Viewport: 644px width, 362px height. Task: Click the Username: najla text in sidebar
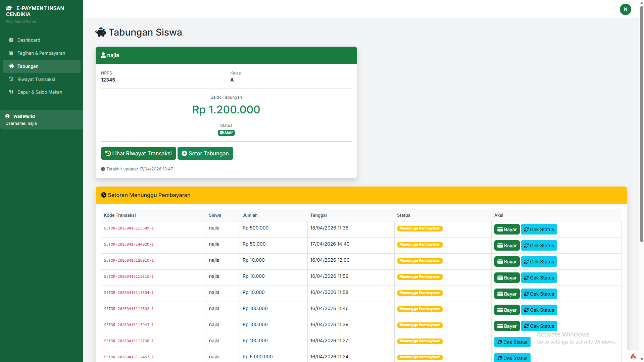21,123
